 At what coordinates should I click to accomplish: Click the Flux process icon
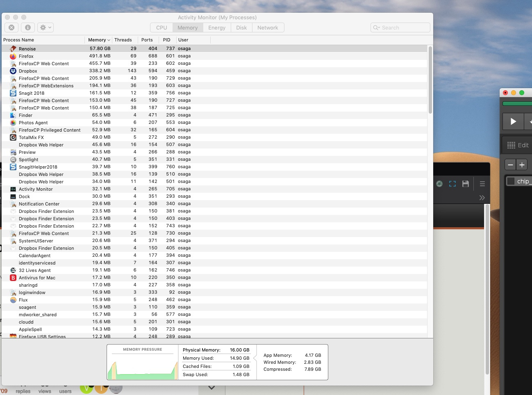(x=13, y=300)
